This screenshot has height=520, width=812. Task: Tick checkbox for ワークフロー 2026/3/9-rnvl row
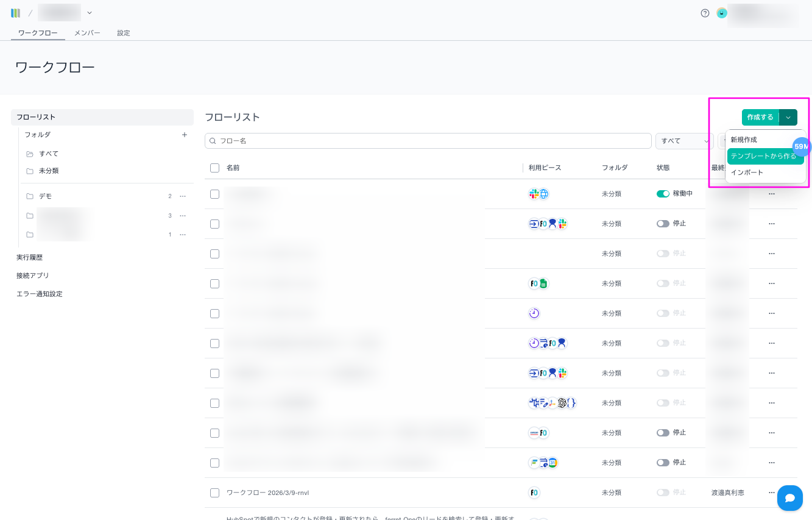(x=214, y=493)
